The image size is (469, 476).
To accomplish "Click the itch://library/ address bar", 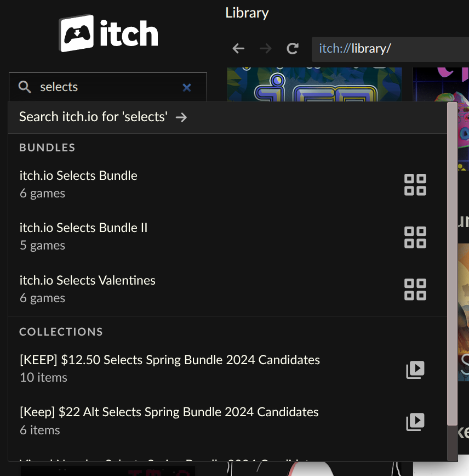I will (x=391, y=49).
